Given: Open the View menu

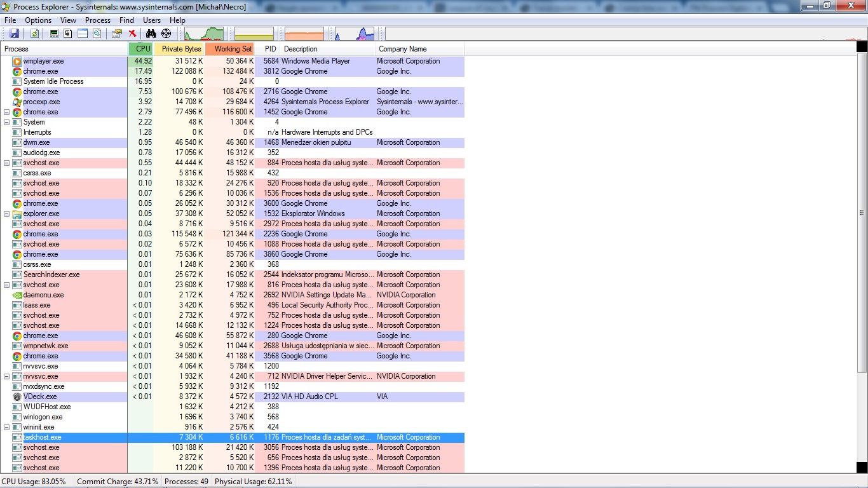Looking at the screenshot, I should click(x=69, y=20).
